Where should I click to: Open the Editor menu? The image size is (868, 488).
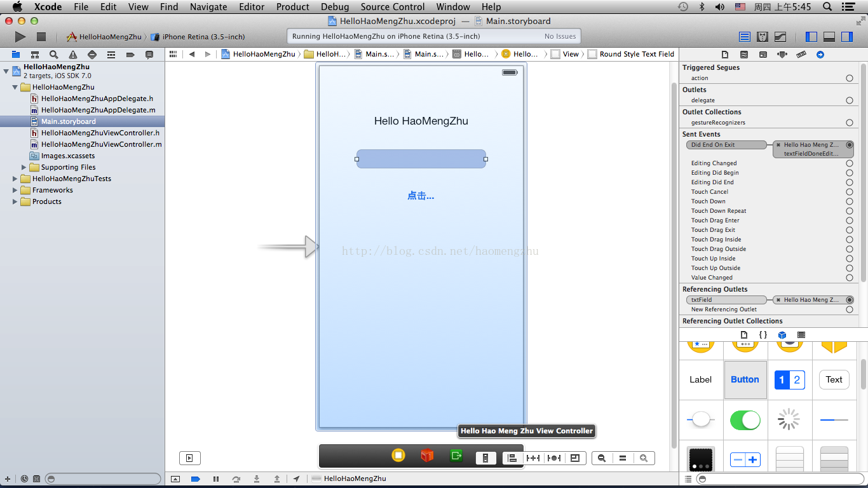pyautogui.click(x=252, y=7)
